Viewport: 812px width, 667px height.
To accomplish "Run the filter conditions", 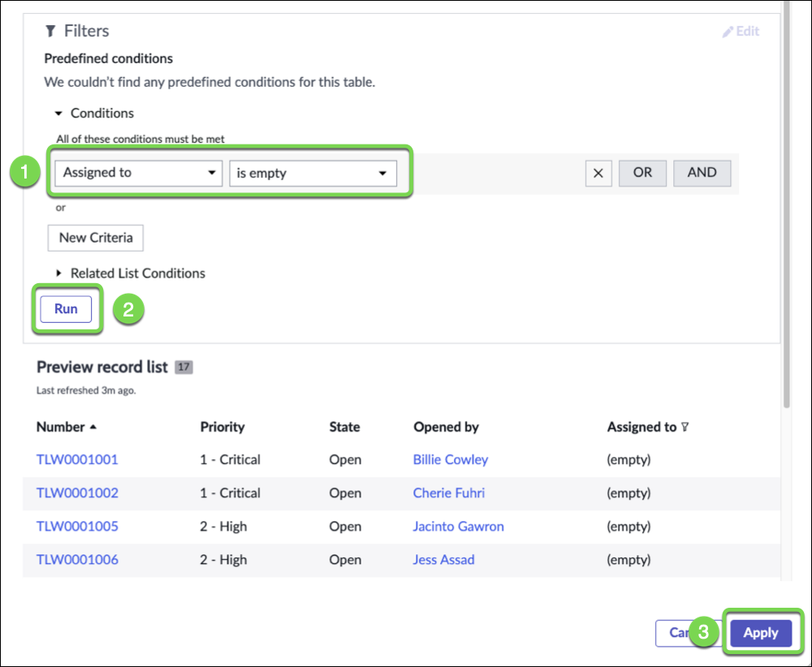I will (66, 309).
